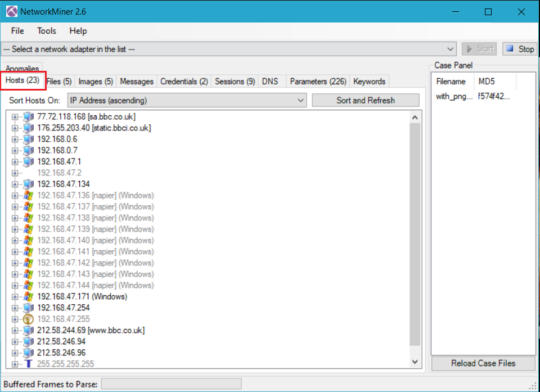
Task: Click the broadcast icon next to 192.168.47.255
Action: pos(29,319)
